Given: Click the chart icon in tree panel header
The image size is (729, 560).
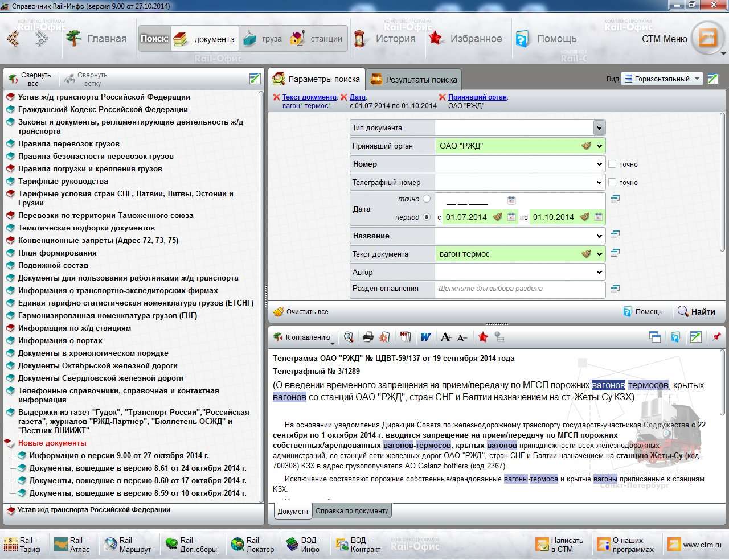Looking at the screenshot, I should (x=255, y=79).
